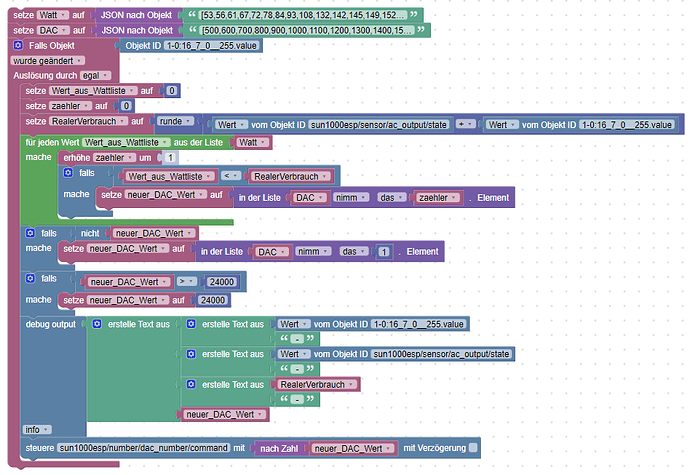
Task: Edit the 24000 comparison number field
Action: tap(221, 282)
